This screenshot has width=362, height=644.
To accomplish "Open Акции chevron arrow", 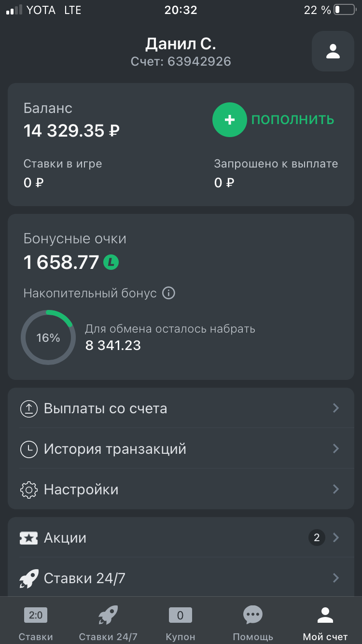I will (336, 537).
